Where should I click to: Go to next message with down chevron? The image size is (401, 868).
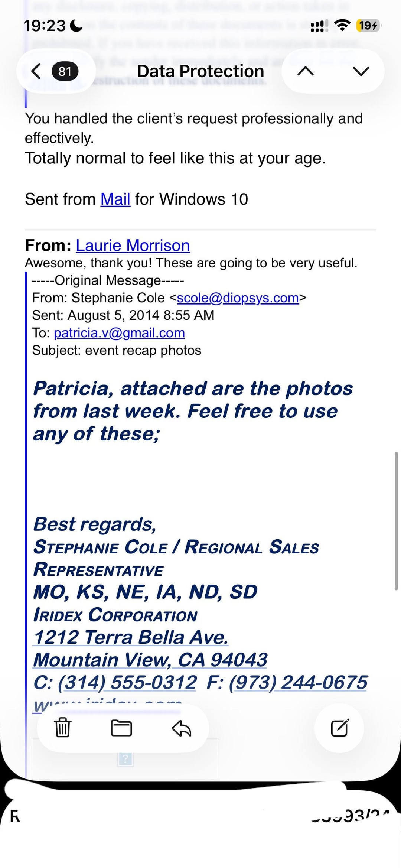tap(361, 71)
